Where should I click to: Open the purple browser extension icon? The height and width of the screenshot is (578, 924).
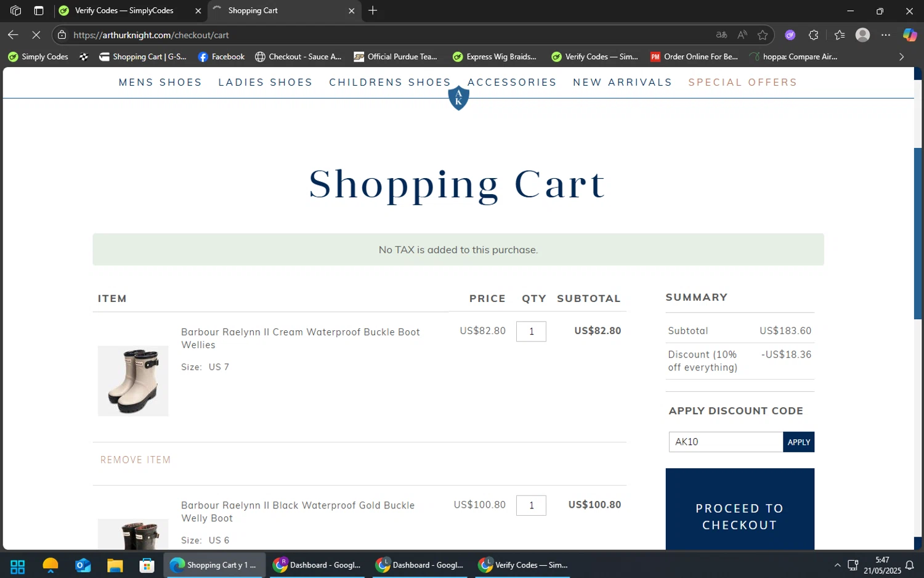click(x=790, y=35)
